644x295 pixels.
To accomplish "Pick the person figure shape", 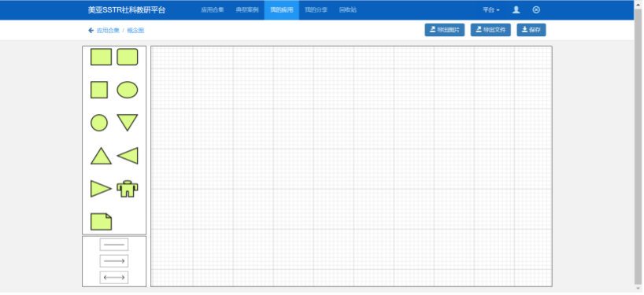I will pyautogui.click(x=128, y=189).
